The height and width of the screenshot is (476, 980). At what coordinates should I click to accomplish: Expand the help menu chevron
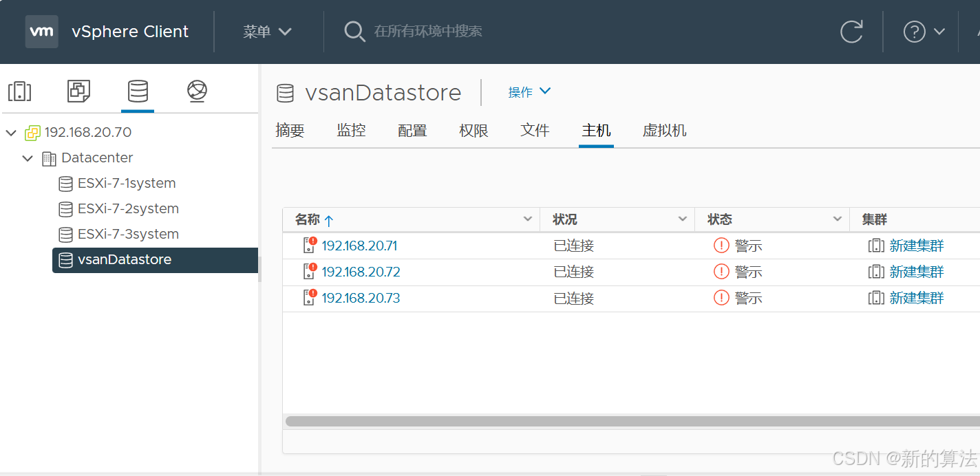coord(939,32)
